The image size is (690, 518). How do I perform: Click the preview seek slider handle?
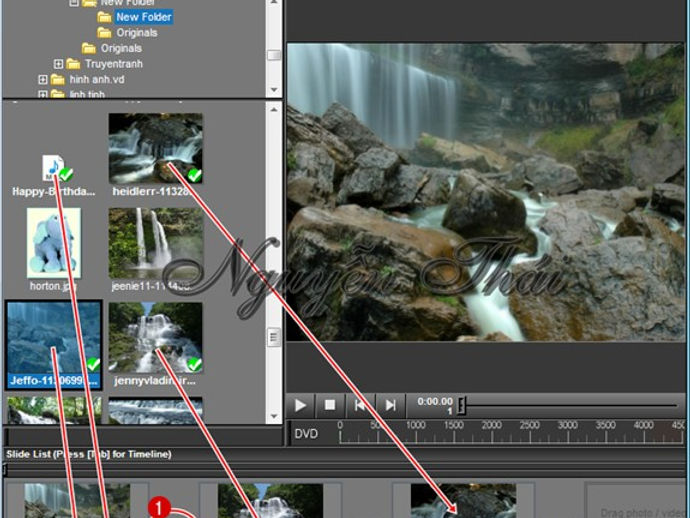[x=461, y=405]
